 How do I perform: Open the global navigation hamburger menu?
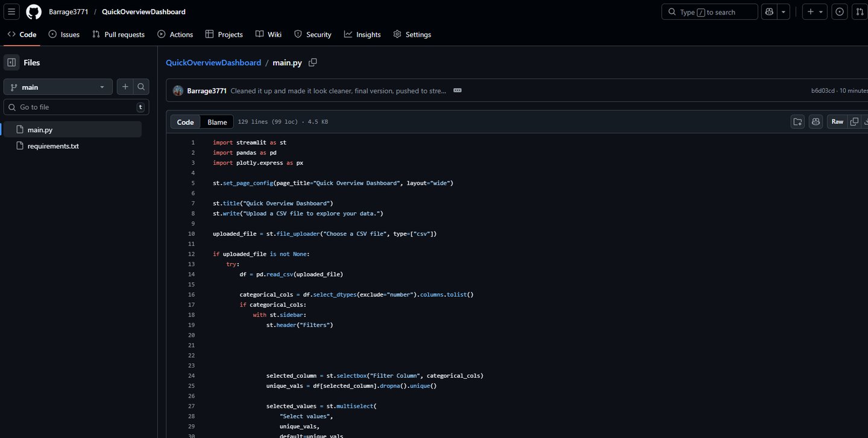[11, 11]
